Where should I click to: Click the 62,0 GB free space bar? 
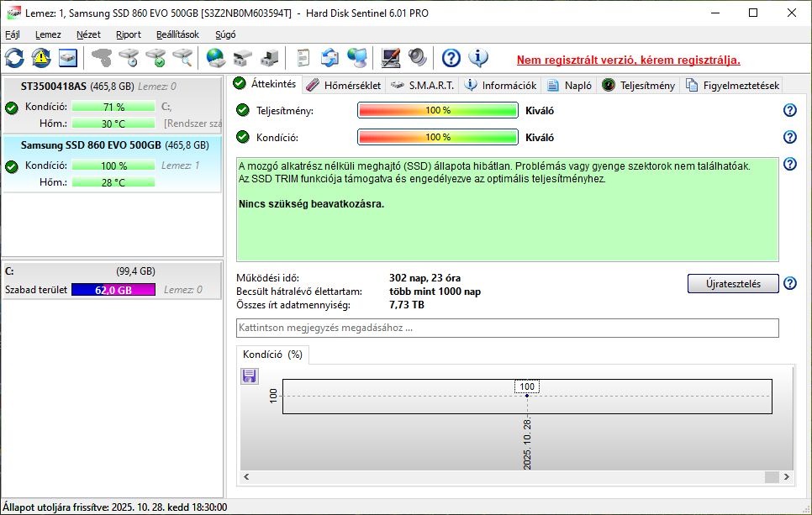pyautogui.click(x=113, y=290)
